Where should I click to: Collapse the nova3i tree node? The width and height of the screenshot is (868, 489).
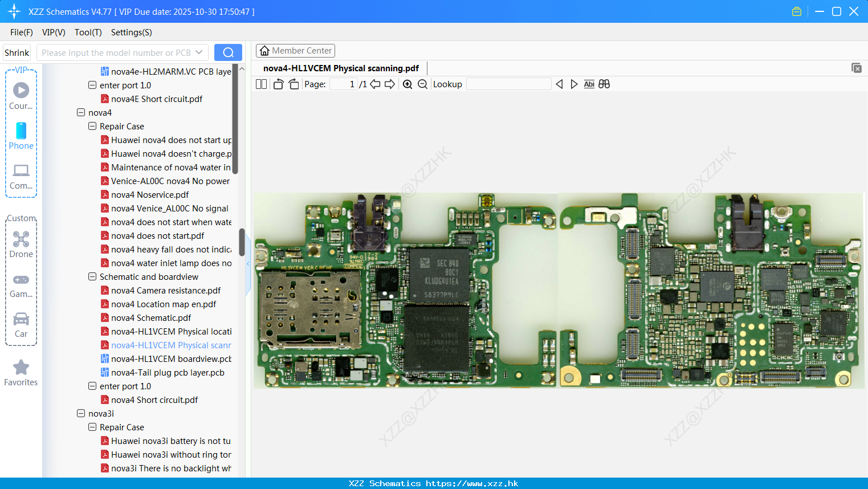point(81,413)
